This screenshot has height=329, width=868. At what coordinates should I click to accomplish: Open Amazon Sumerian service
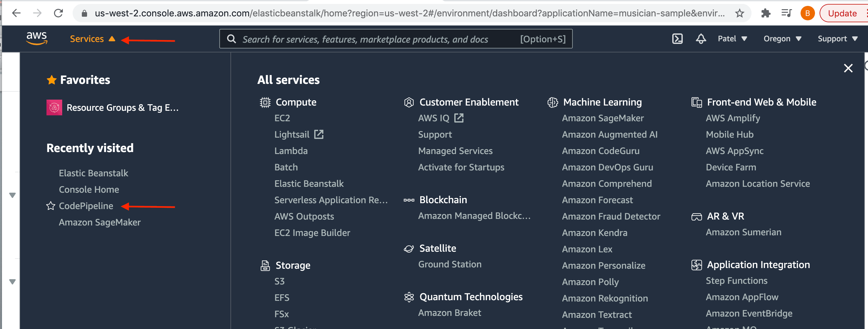point(743,232)
